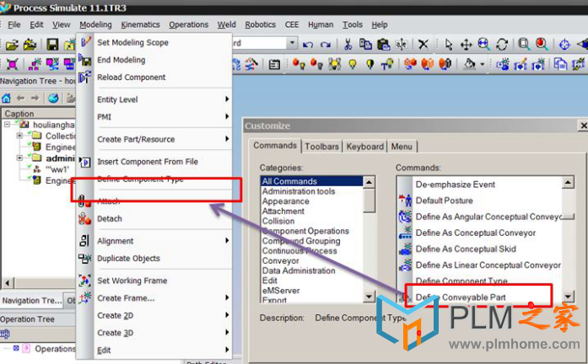The image size is (588, 364).
Task: Expand the admini folder tree node
Action: pos(19,158)
